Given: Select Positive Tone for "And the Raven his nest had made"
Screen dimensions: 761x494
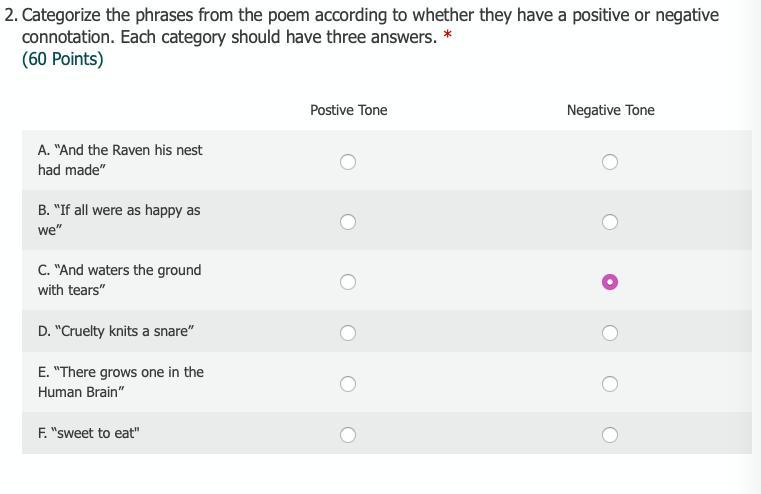Looking at the screenshot, I should click(348, 162).
